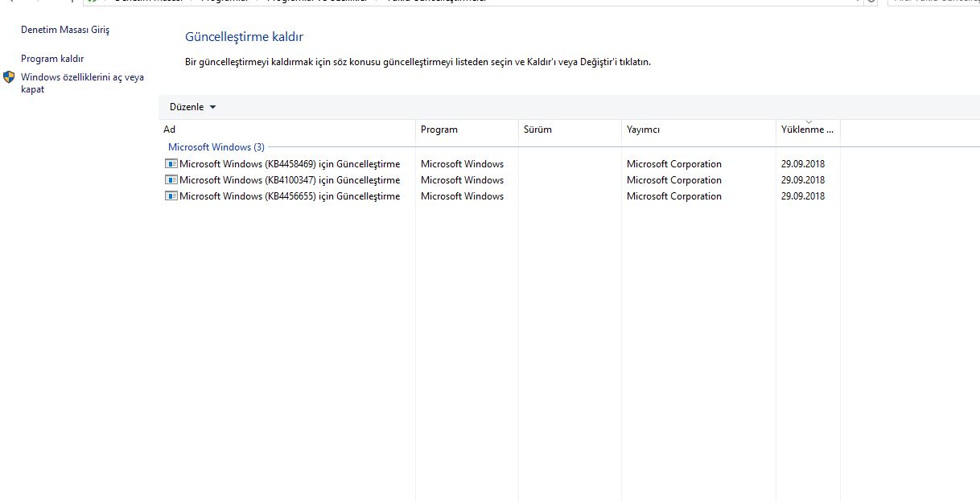The height and width of the screenshot is (502, 980).
Task: Sort by the Yüklenme date column header
Action: 809,130
